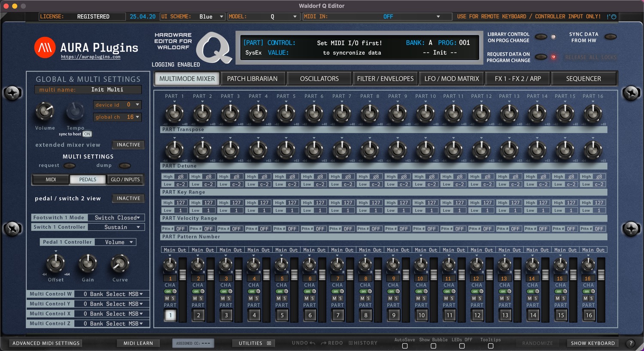Click the power icon in top bar

(614, 17)
